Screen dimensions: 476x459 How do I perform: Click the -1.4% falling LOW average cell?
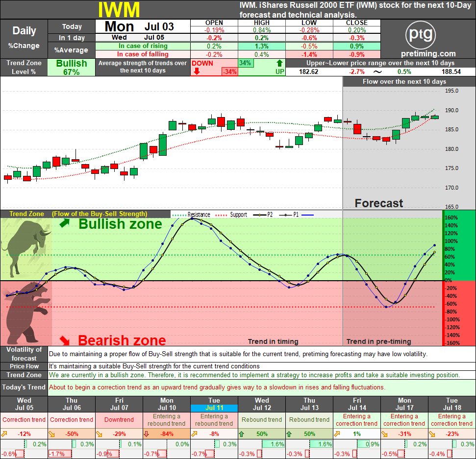click(x=309, y=54)
